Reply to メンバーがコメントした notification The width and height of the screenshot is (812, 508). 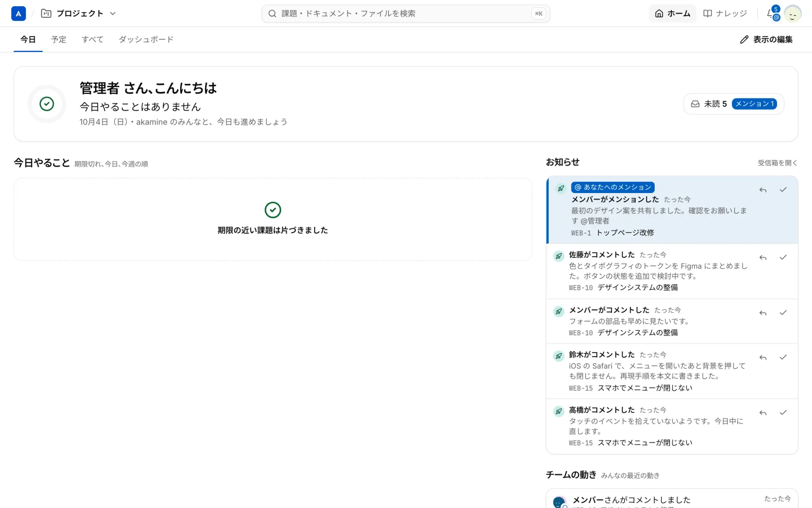click(763, 313)
